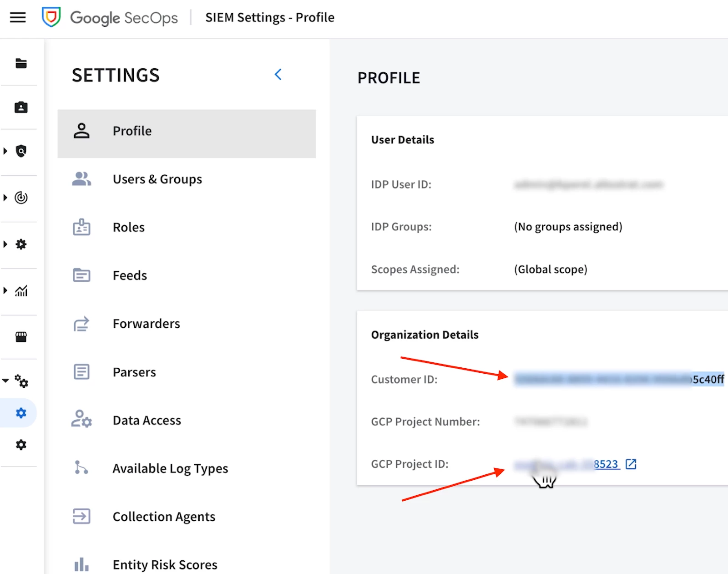Click the 'Customer ID:' label

click(404, 380)
